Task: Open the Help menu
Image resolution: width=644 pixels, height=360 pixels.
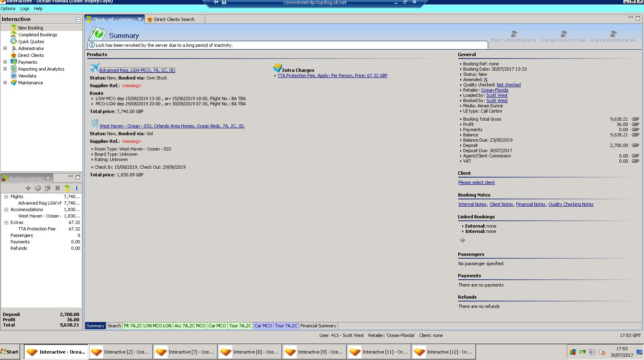Action: [38, 8]
